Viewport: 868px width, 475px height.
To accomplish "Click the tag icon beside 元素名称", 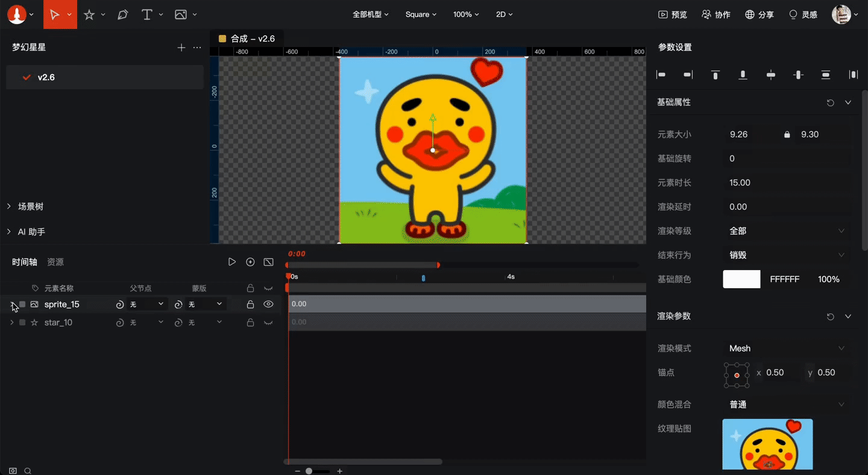I will pyautogui.click(x=36, y=288).
